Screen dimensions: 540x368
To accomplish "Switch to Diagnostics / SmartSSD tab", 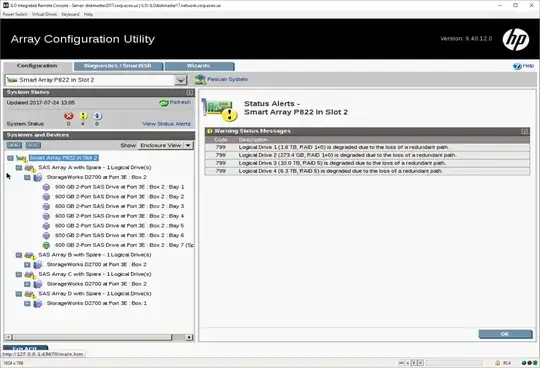I will point(118,66).
